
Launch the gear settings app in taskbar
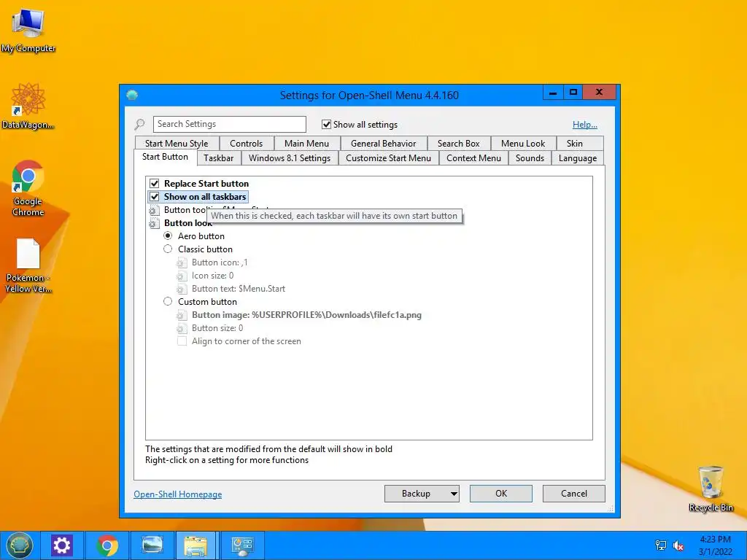point(62,545)
